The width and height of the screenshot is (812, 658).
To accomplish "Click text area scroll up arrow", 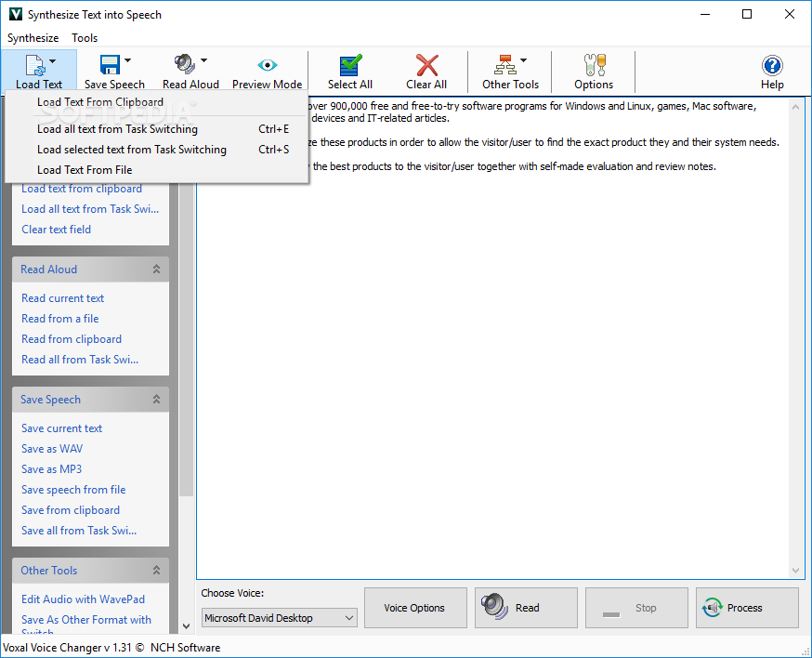I will point(795,107).
